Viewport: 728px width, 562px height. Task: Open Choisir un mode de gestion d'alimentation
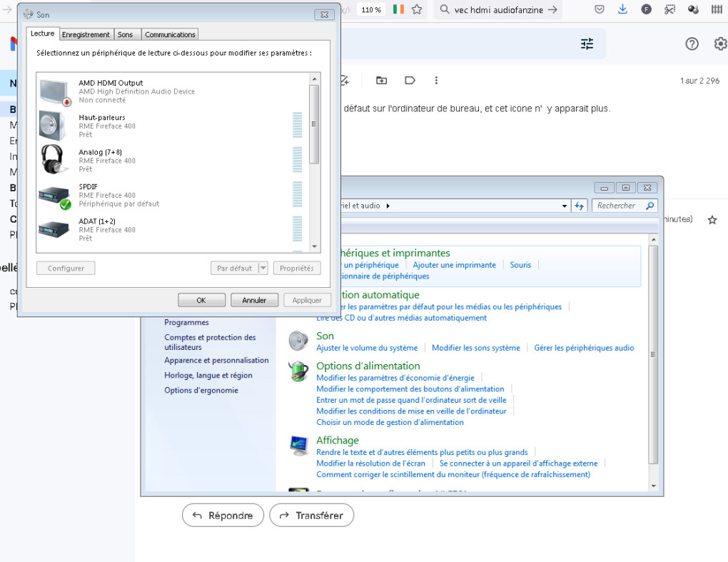tap(390, 422)
